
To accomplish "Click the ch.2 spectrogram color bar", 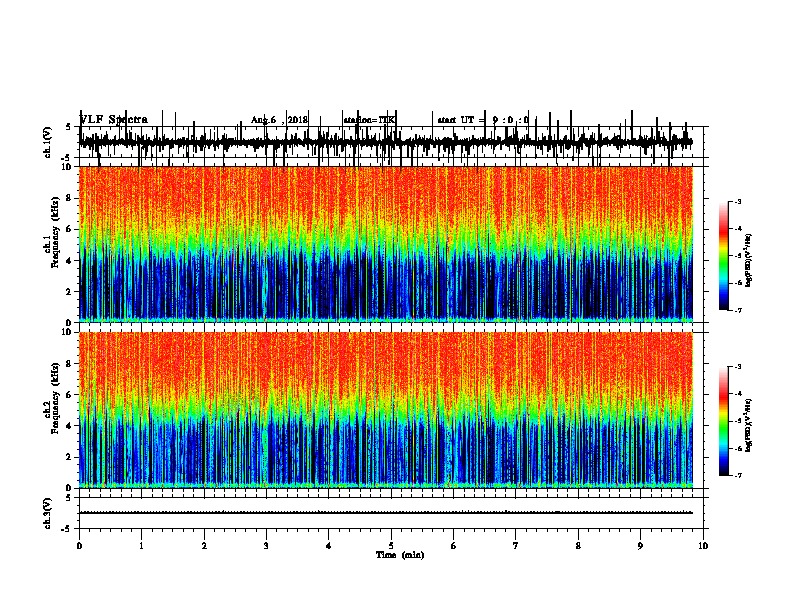I will tap(723, 421).
